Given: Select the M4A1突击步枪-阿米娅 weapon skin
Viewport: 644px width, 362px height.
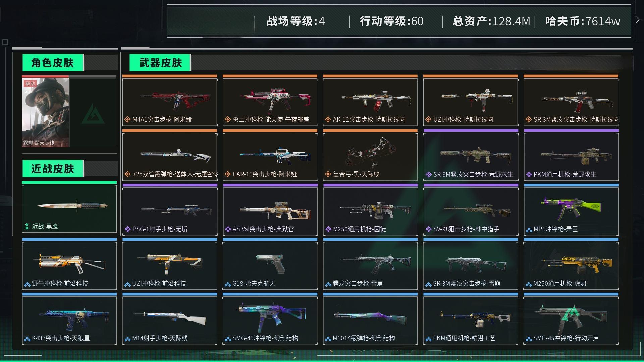Looking at the screenshot, I should [170, 102].
